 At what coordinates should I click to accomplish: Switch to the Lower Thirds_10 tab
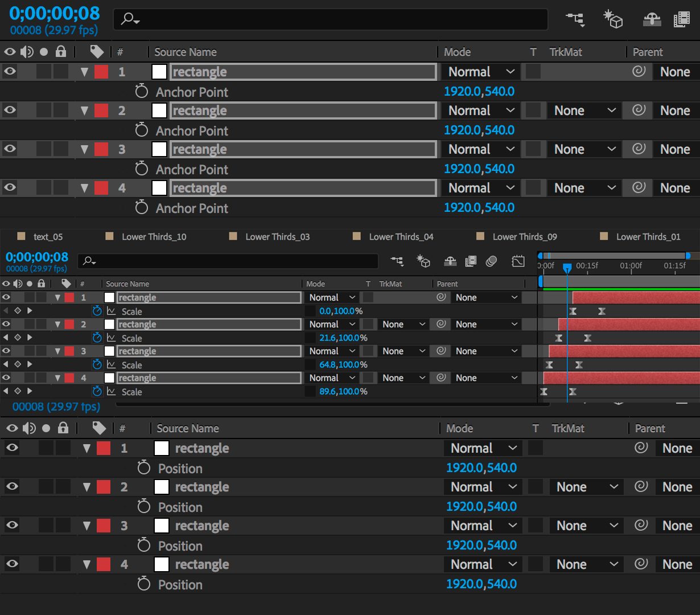pyautogui.click(x=154, y=237)
